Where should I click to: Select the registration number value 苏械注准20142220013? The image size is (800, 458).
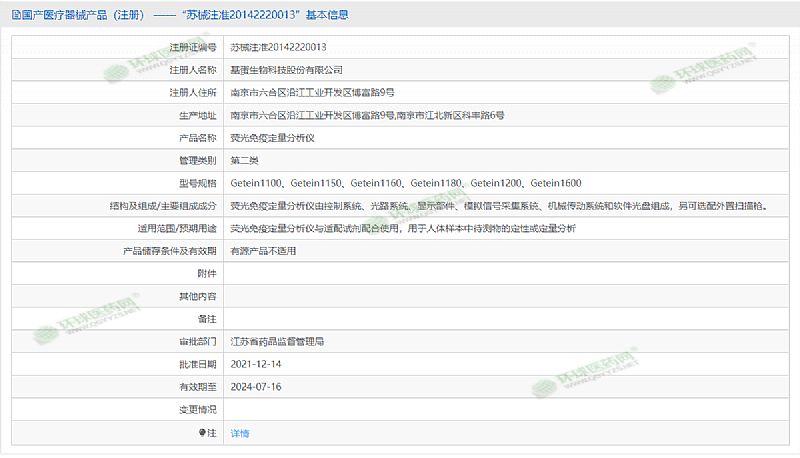tap(278, 47)
